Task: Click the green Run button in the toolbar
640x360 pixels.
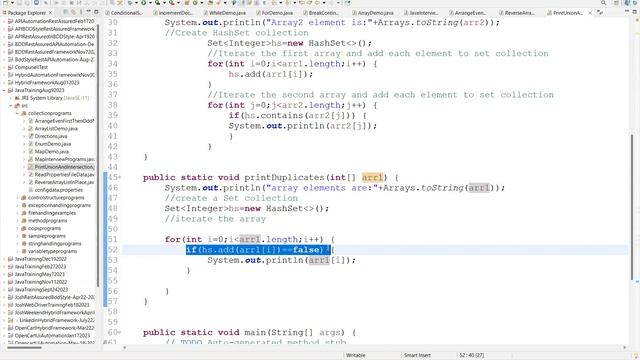Action: (x=144, y=2)
